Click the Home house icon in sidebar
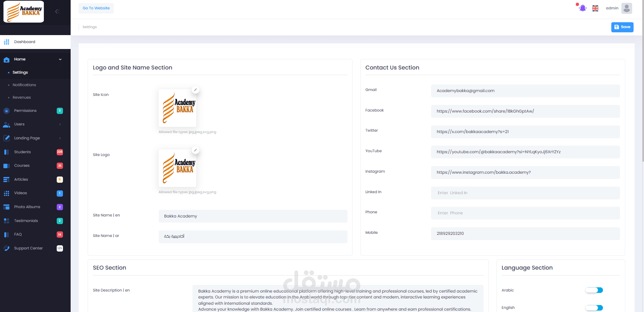This screenshot has width=644, height=312. pyautogui.click(x=7, y=59)
